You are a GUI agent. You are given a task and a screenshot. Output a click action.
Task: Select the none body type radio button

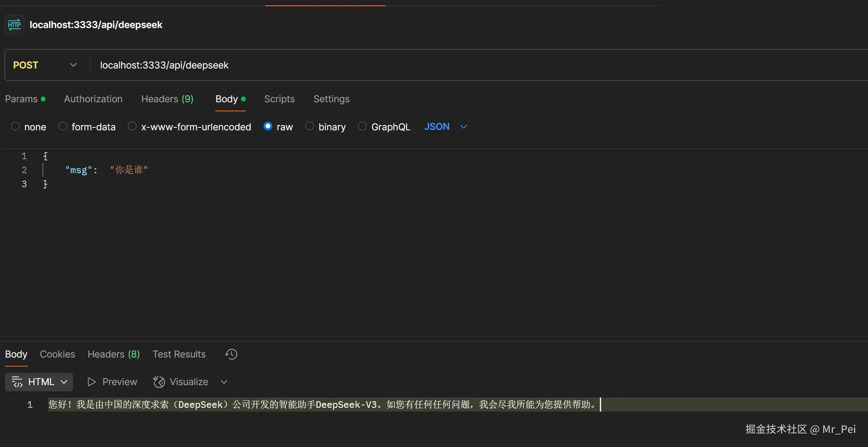point(15,126)
